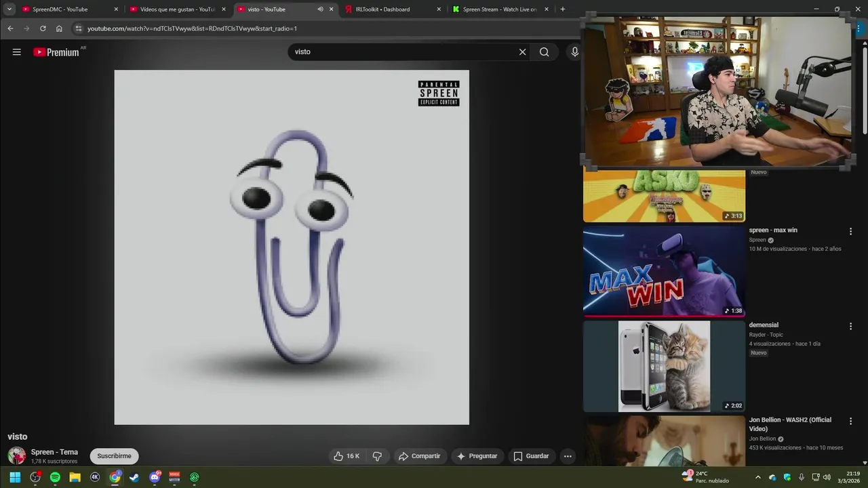The width and height of the screenshot is (868, 488).
Task: Open options menu for Jon Bellion WASH2 video
Action: [x=850, y=422]
